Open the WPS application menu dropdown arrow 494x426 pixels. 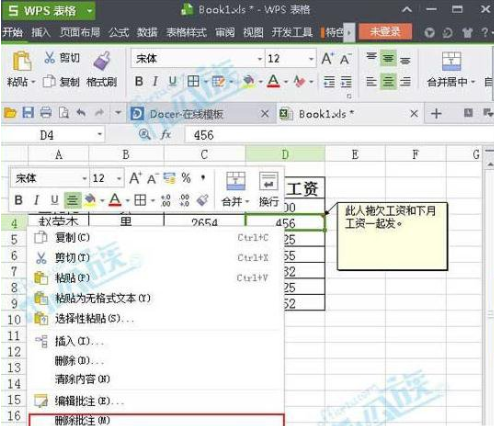(x=89, y=11)
